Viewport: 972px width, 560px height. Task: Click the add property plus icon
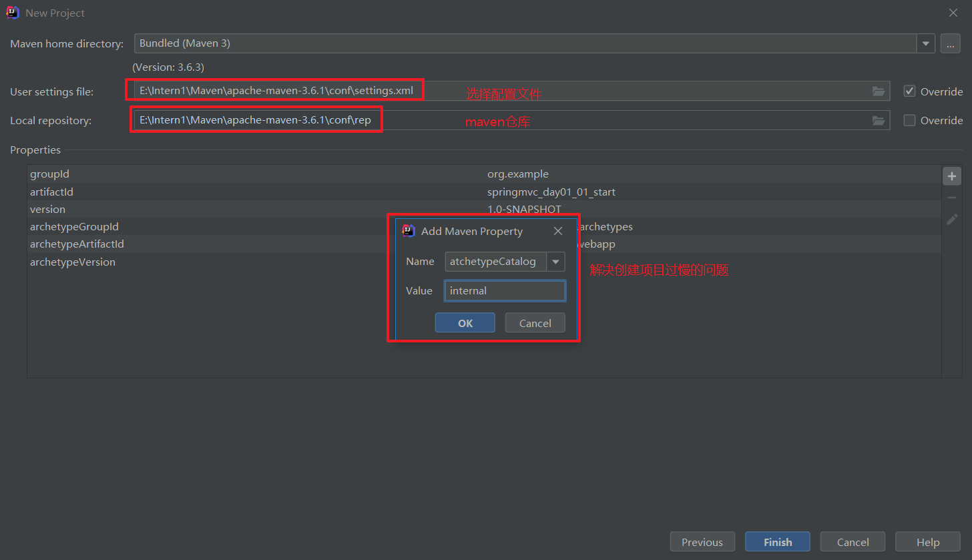pos(952,176)
